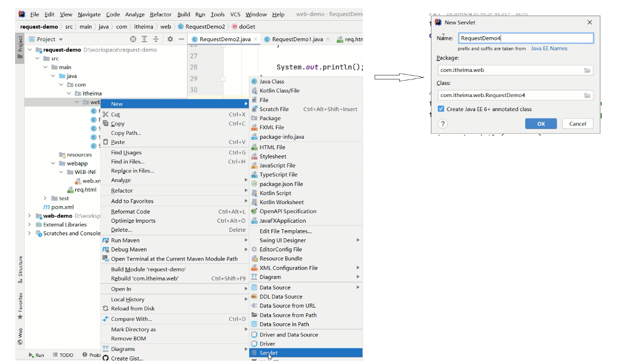Click browse folder icon in Package field

coord(587,70)
